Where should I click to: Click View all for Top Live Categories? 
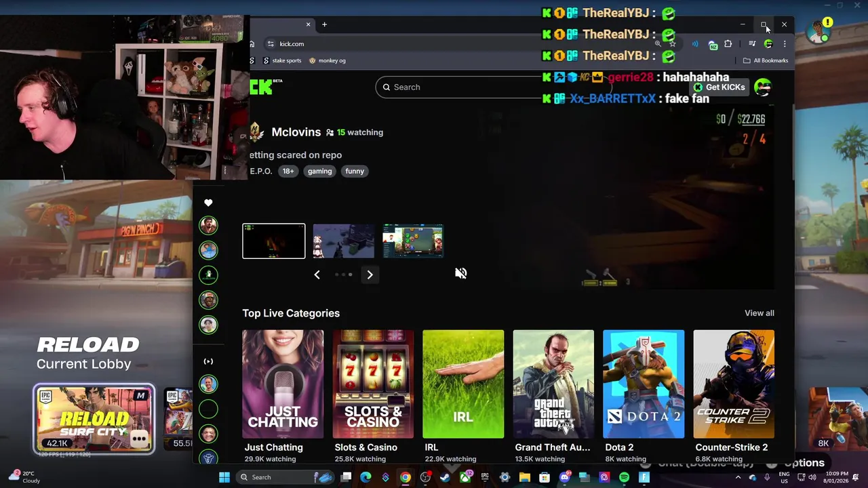[759, 313]
